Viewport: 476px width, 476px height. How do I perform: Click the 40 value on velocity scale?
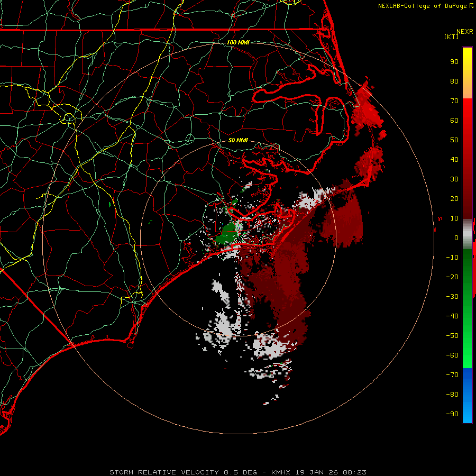(x=454, y=160)
